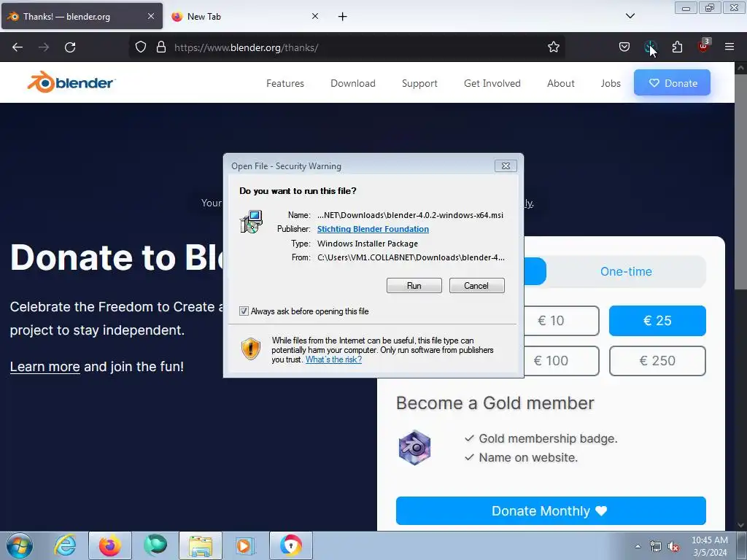Click Run in the security warning
Image resolution: width=747 pixels, height=560 pixels.
click(x=414, y=286)
